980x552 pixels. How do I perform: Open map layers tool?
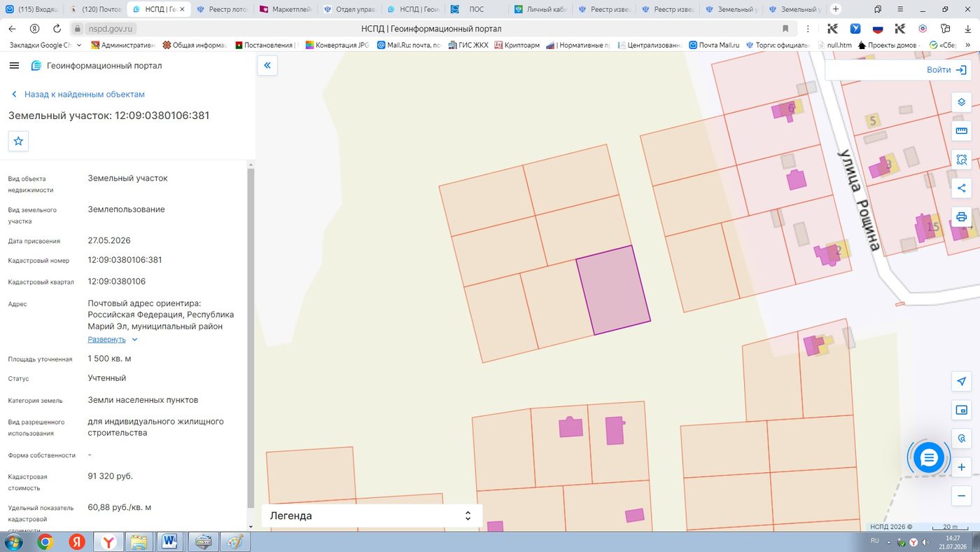pos(961,102)
